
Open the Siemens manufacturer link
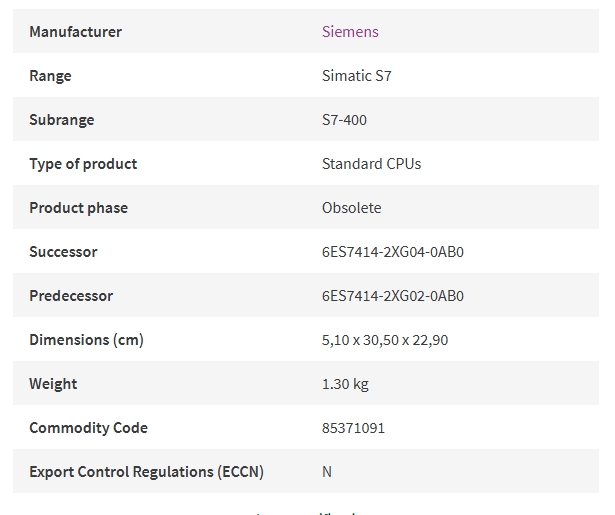point(350,32)
